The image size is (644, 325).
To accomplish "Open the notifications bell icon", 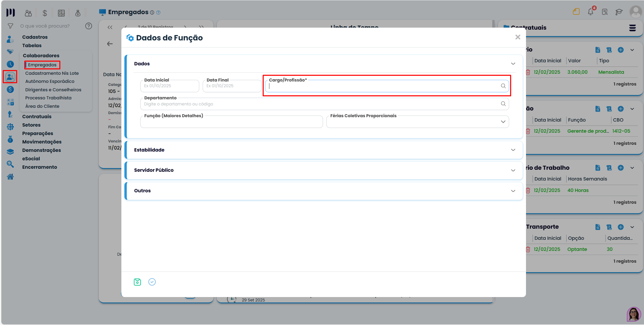I will pos(591,12).
